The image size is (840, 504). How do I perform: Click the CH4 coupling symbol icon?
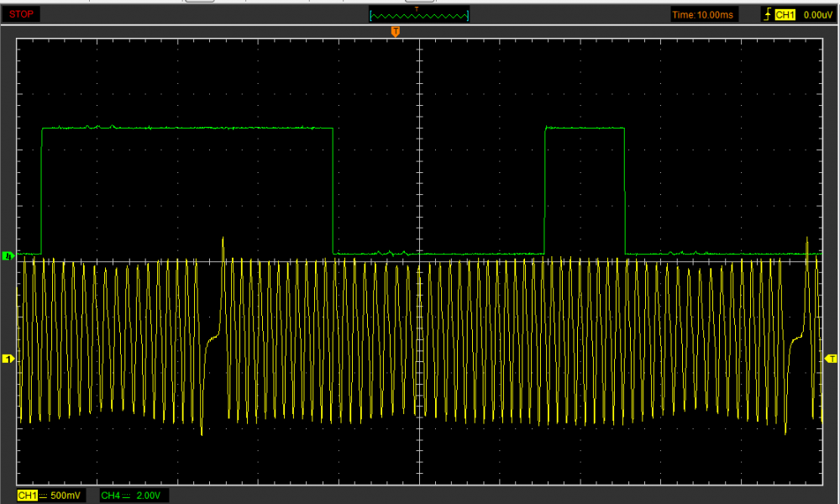pyautogui.click(x=128, y=496)
